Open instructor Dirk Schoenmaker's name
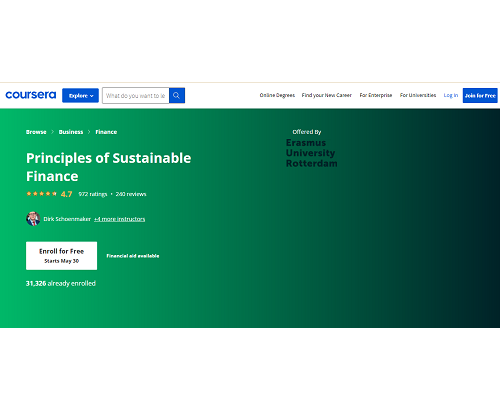Screen dimensions: 500x400 [67, 219]
